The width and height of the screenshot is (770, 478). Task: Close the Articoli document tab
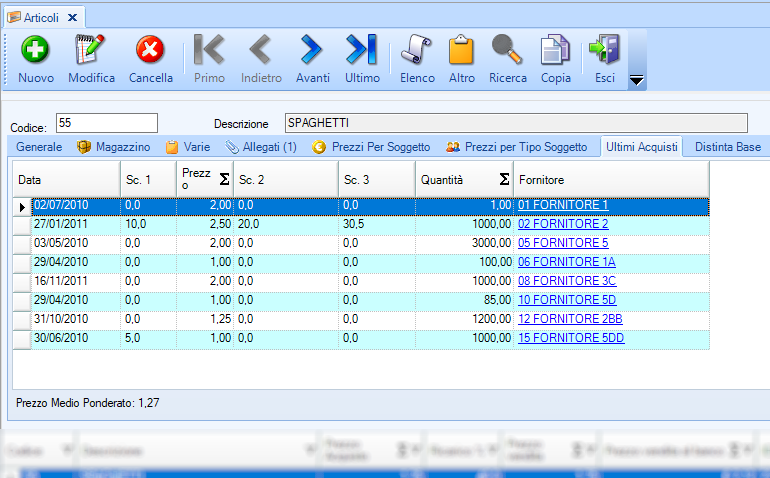coord(72,17)
